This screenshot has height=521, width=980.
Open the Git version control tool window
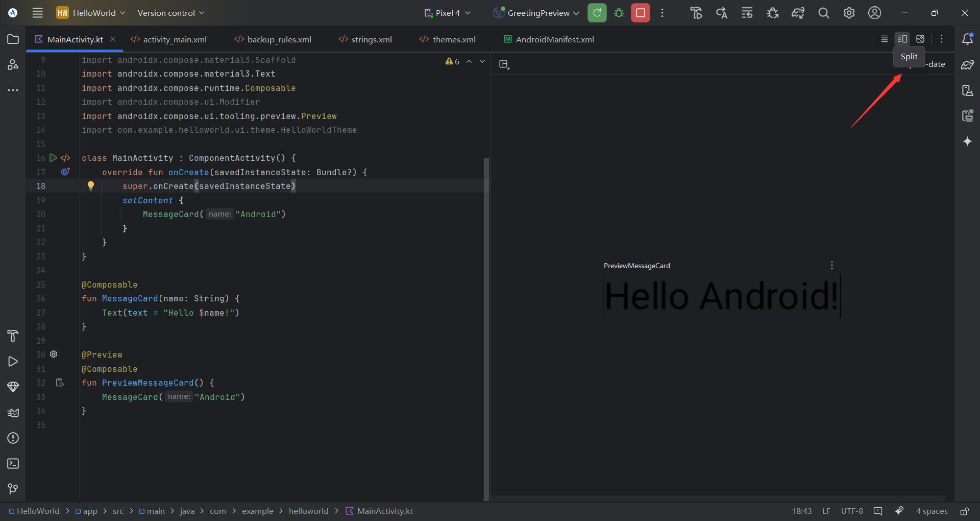coord(13,489)
